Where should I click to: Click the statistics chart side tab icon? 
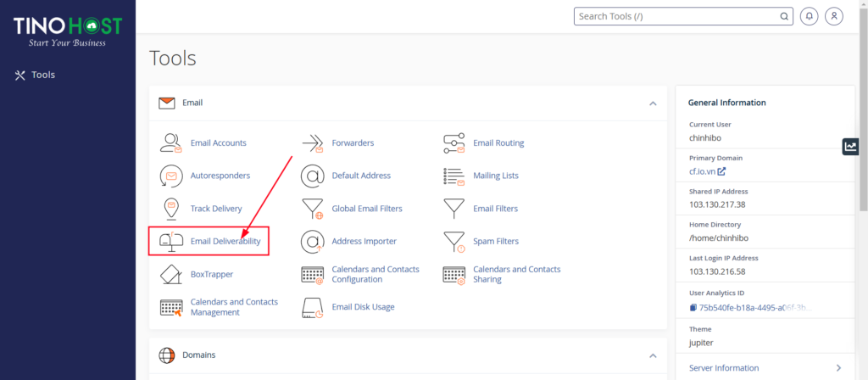850,146
